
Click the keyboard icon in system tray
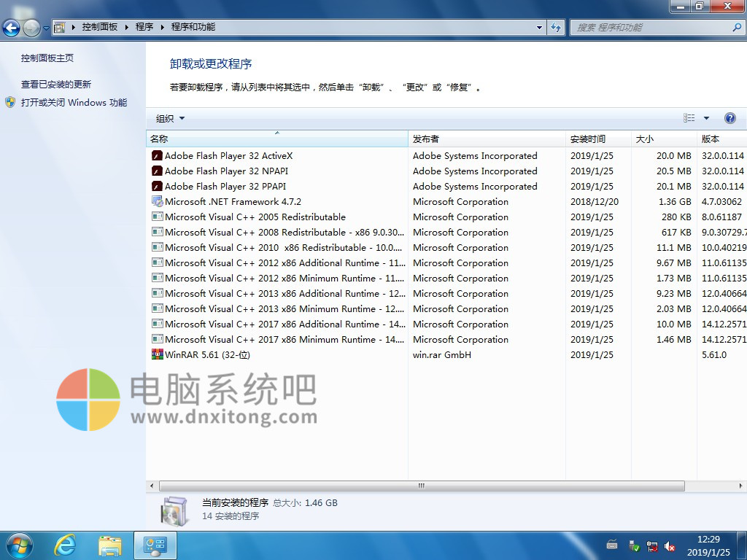coord(612,545)
